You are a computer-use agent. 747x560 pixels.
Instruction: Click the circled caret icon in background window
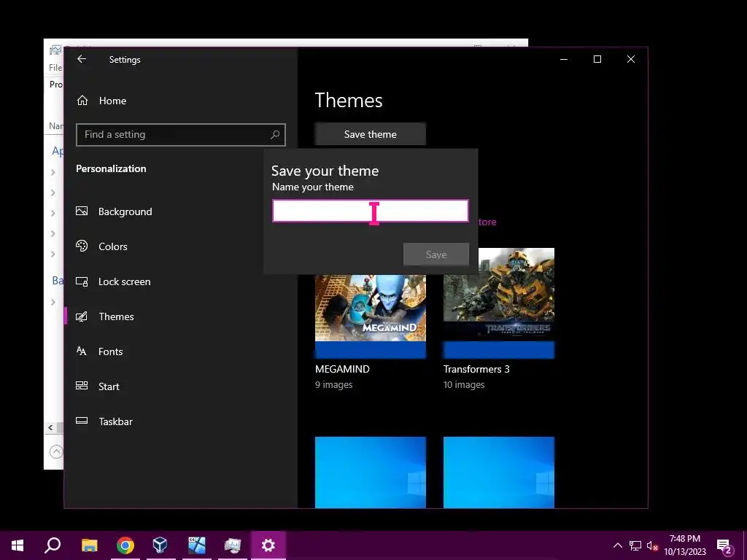[56, 451]
